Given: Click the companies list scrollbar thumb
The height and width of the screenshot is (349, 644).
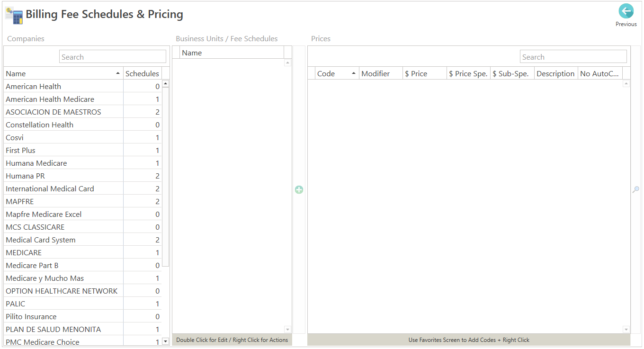Looking at the screenshot, I should [165, 178].
